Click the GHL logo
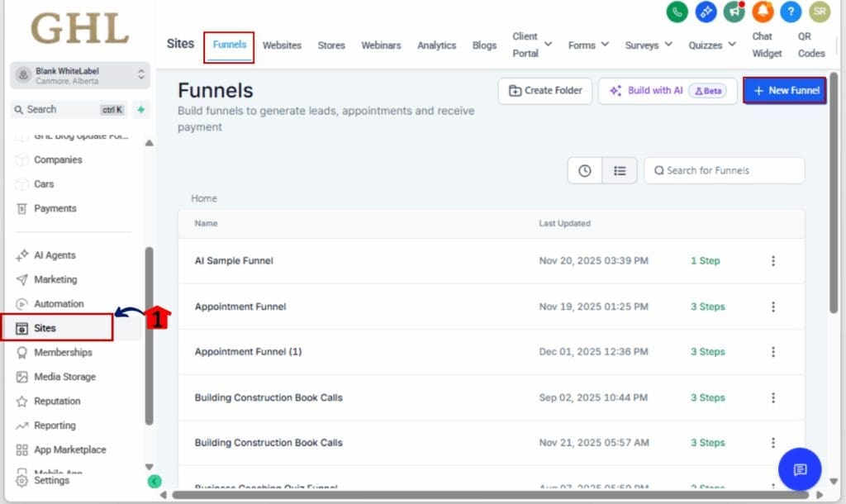 (80, 29)
